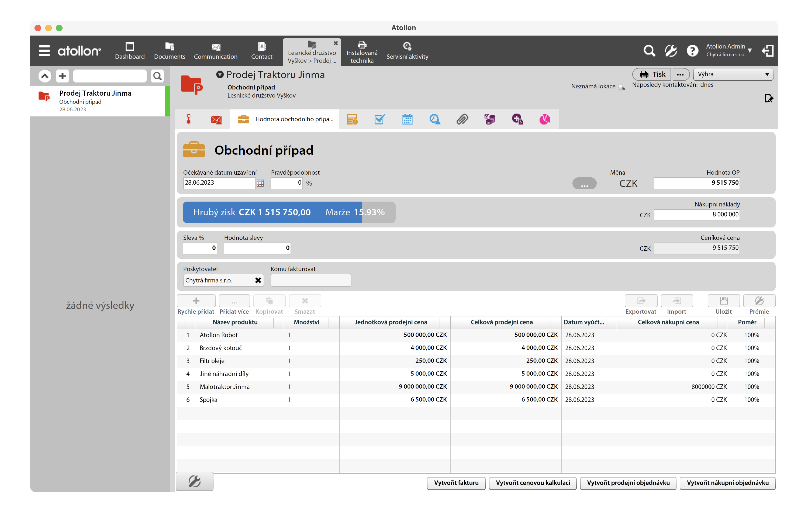Expand arrow beside Prodej Traktoru Jinma title

pyautogui.click(x=220, y=74)
